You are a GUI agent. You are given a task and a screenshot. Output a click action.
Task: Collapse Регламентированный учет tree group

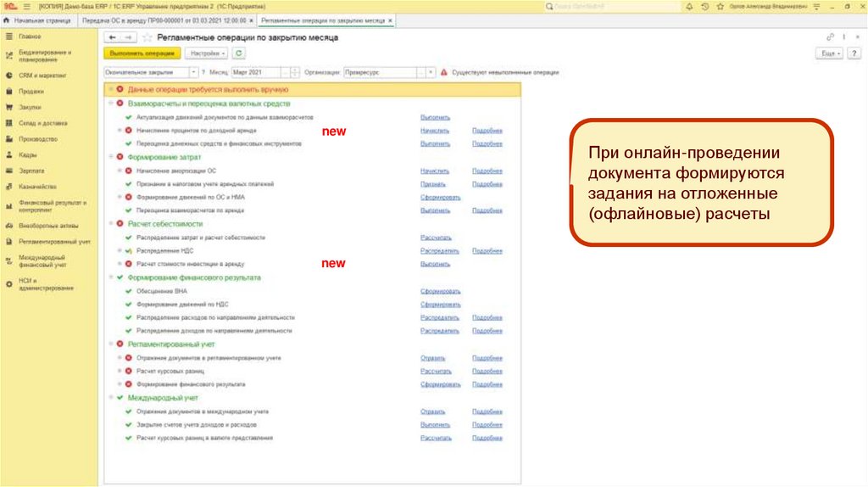click(111, 344)
